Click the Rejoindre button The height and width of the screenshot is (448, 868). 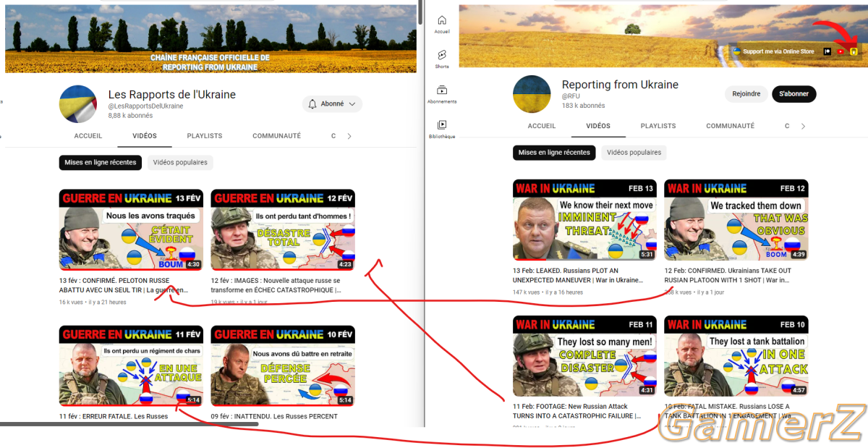(x=746, y=94)
